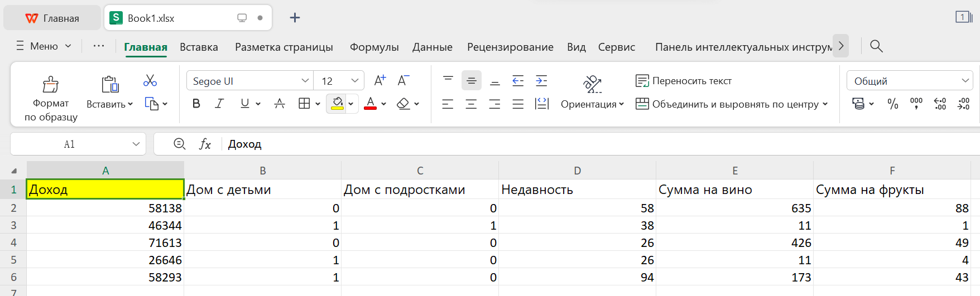Open the search magnifier icon

[876, 46]
